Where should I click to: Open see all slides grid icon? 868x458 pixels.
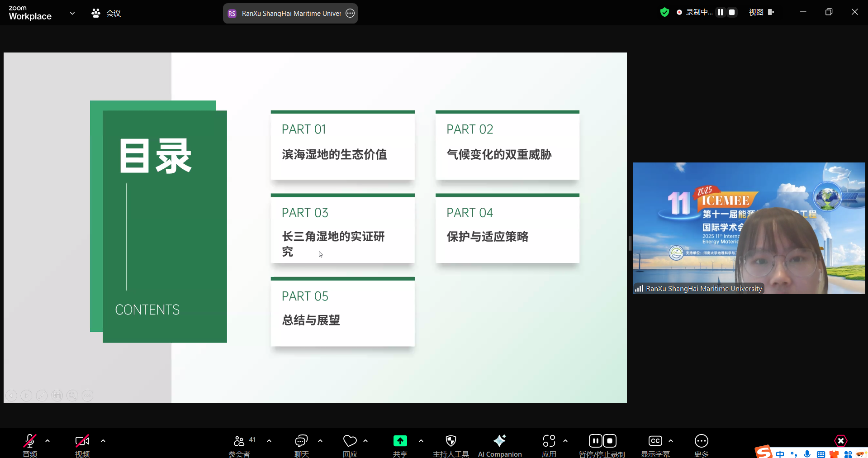pyautogui.click(x=57, y=396)
